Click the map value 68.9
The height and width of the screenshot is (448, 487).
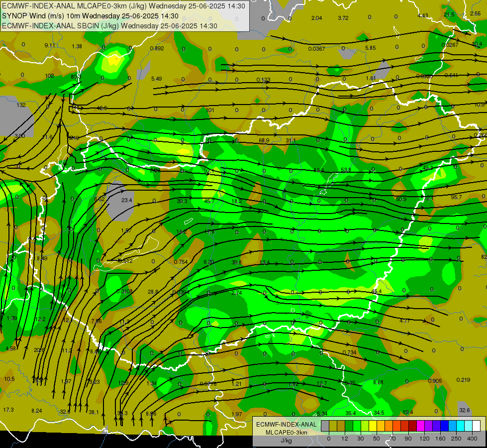pos(264,140)
